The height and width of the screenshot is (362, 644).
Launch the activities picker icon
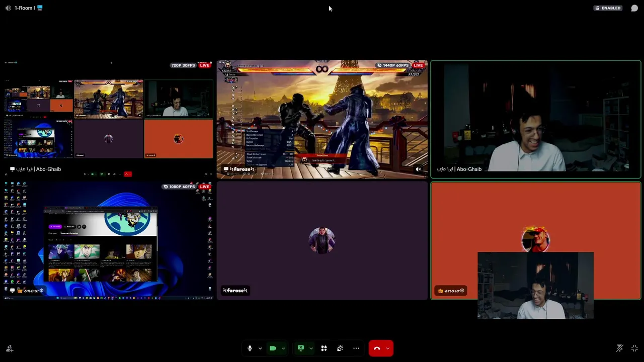click(324, 348)
